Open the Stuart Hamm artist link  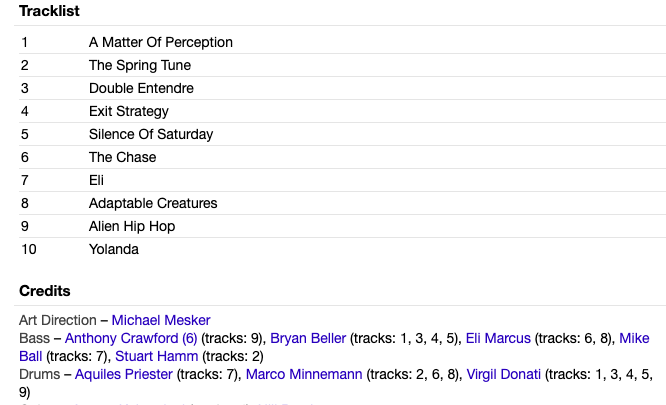click(x=156, y=356)
